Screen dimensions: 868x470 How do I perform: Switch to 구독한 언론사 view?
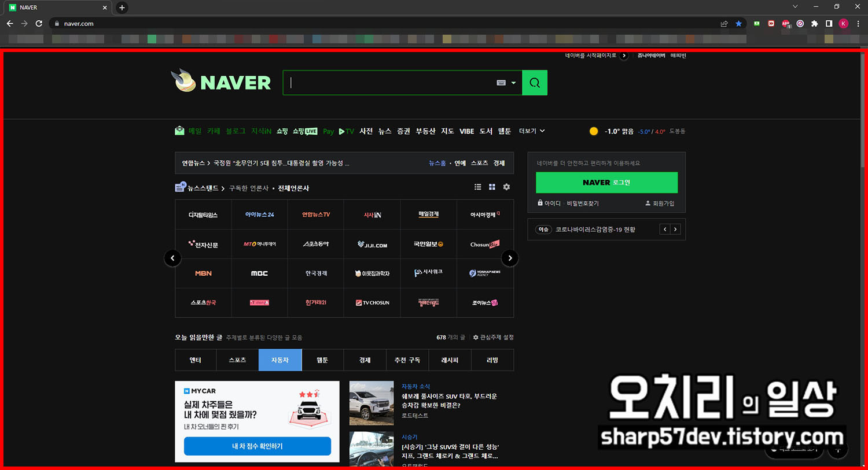(x=249, y=188)
